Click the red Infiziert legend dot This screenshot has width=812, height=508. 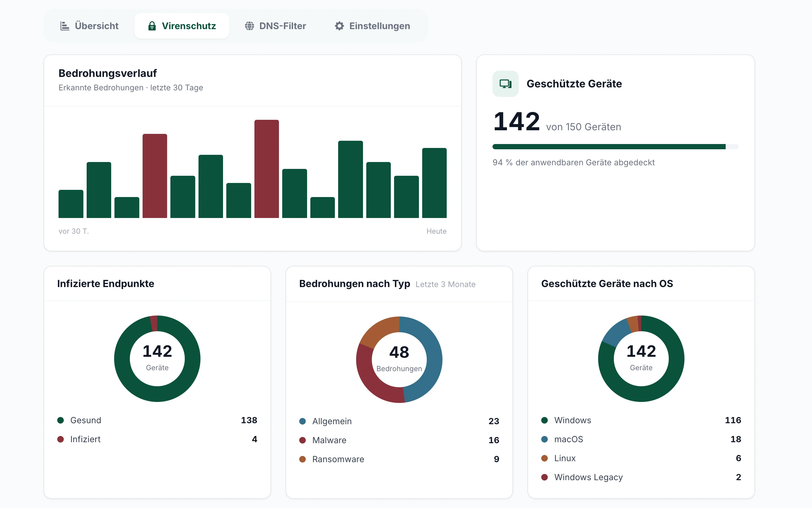tap(60, 439)
